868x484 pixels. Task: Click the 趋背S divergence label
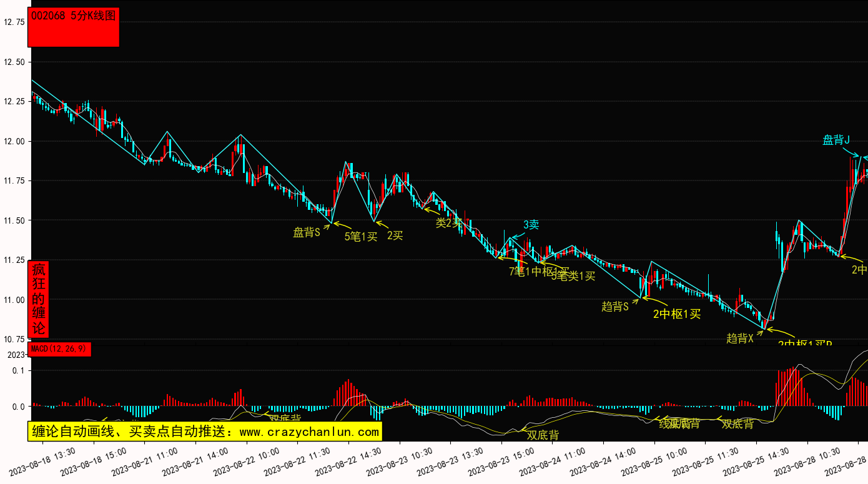pyautogui.click(x=614, y=307)
